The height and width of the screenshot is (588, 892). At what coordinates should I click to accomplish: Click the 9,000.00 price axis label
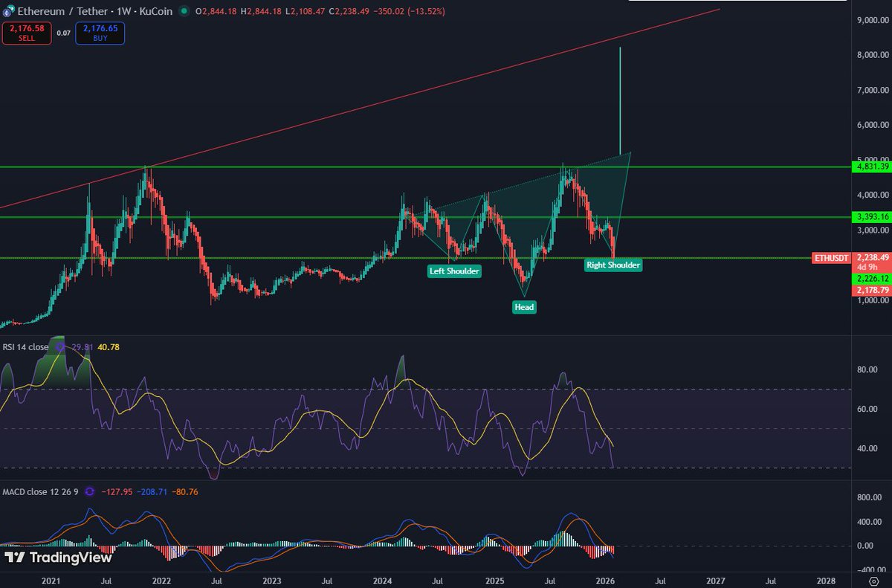click(873, 20)
